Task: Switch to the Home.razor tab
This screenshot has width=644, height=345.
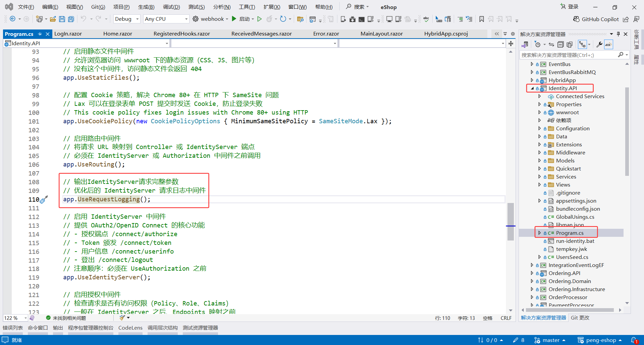Action: [x=118, y=34]
